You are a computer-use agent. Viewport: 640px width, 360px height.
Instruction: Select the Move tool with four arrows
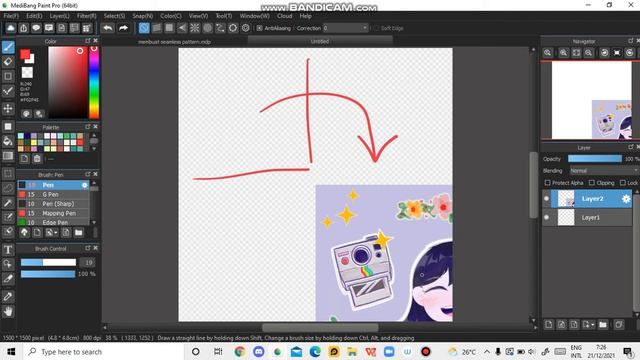click(x=8, y=108)
